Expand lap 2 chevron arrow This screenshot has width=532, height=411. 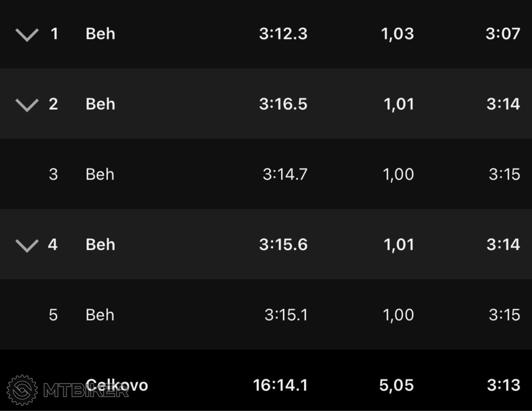(27, 105)
